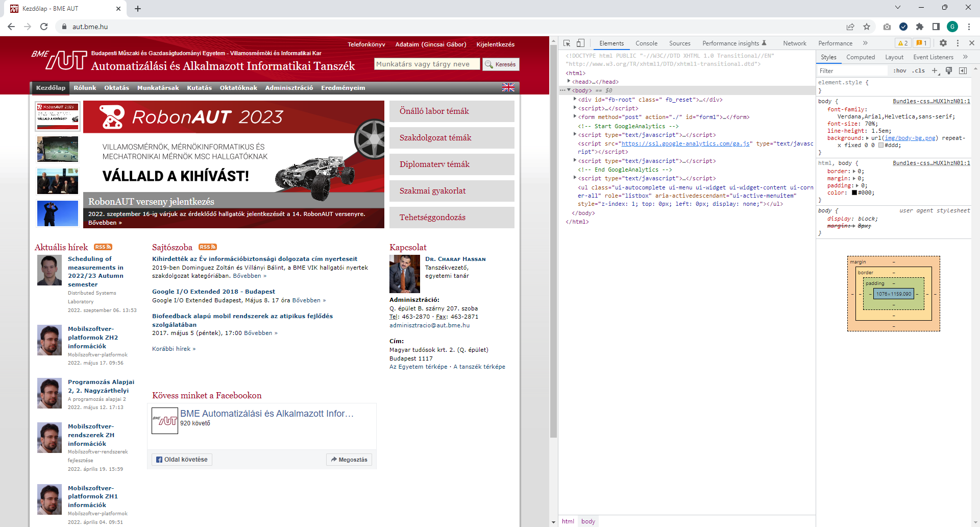
Task: Switch to the Console tab
Action: pos(646,43)
